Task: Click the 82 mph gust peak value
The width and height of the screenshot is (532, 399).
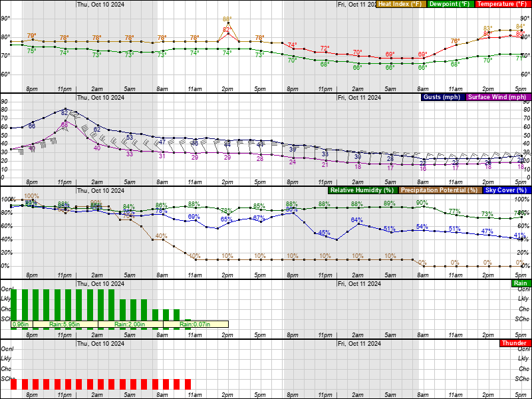Action: coord(65,113)
